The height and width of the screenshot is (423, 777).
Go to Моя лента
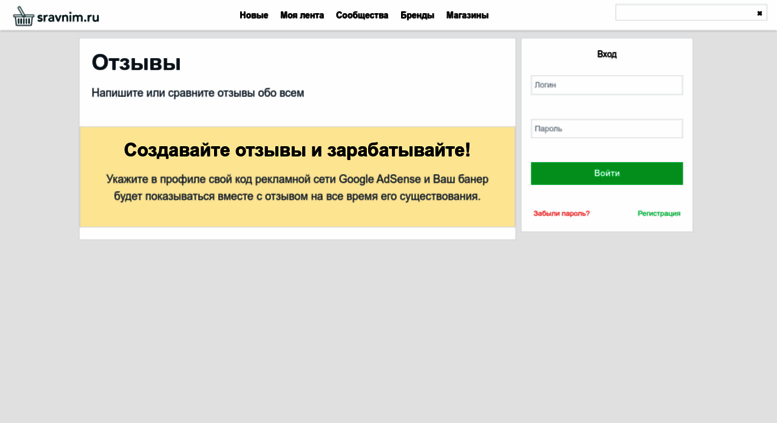(302, 15)
